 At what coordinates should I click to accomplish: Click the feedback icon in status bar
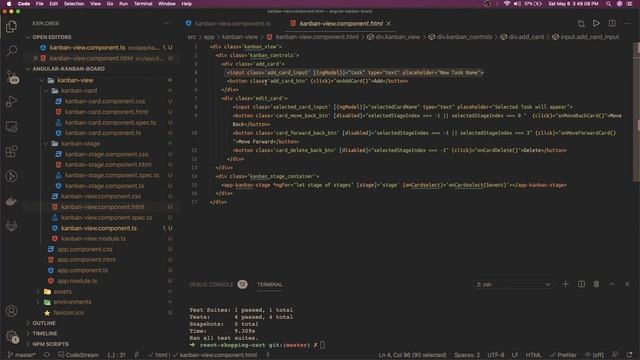(x=615, y=355)
